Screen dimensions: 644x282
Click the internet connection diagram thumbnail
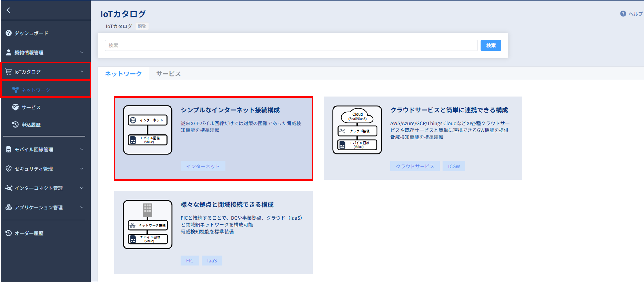(x=148, y=130)
